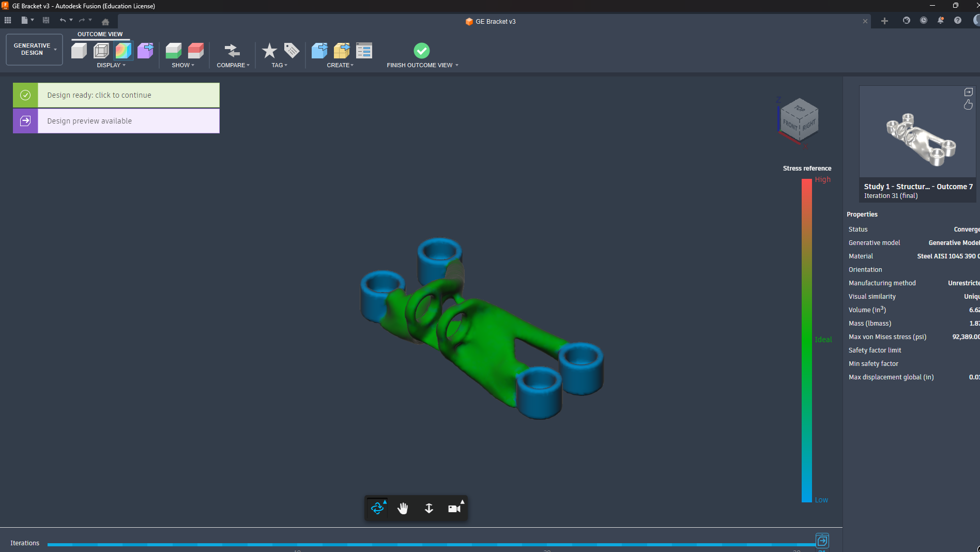Jump to final iteration preview icon
980x552 pixels.
tap(822, 541)
